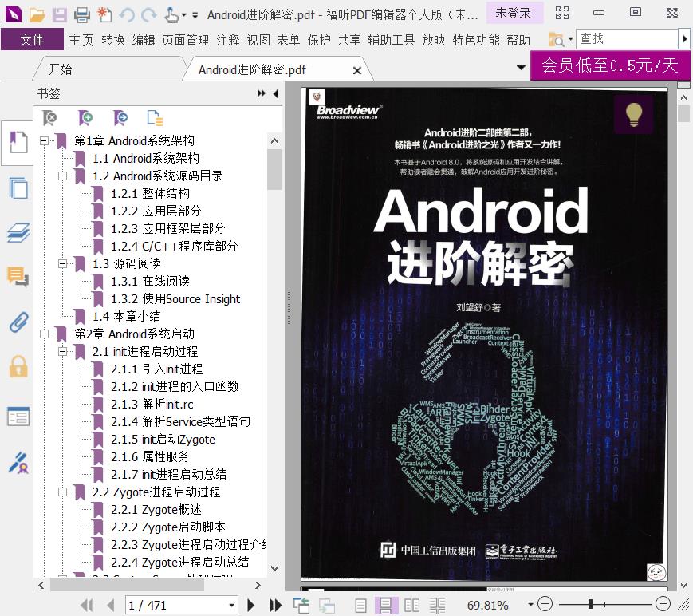Click the new document star icon
The image size is (693, 616).
click(104, 15)
